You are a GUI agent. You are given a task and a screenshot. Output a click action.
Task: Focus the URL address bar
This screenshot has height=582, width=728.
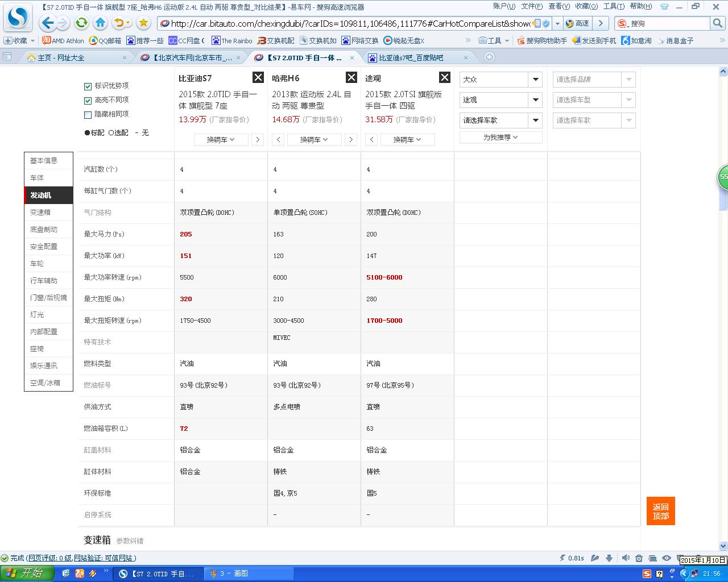click(350, 23)
